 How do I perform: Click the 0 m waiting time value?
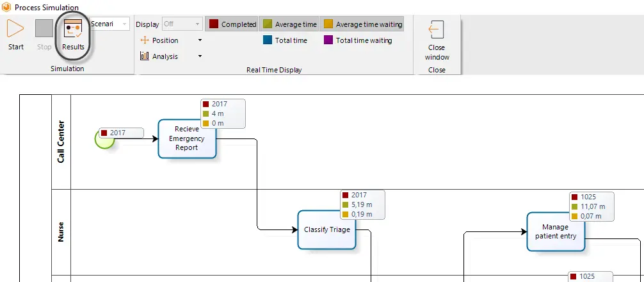pos(218,123)
